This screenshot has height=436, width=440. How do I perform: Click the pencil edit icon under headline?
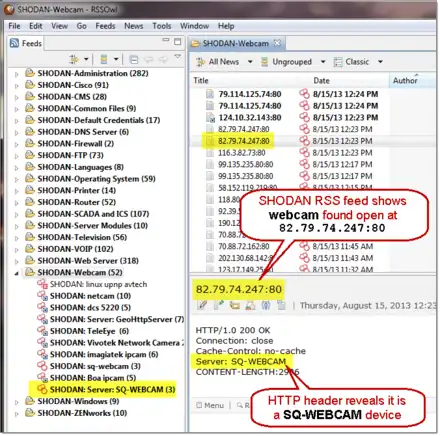point(202,305)
